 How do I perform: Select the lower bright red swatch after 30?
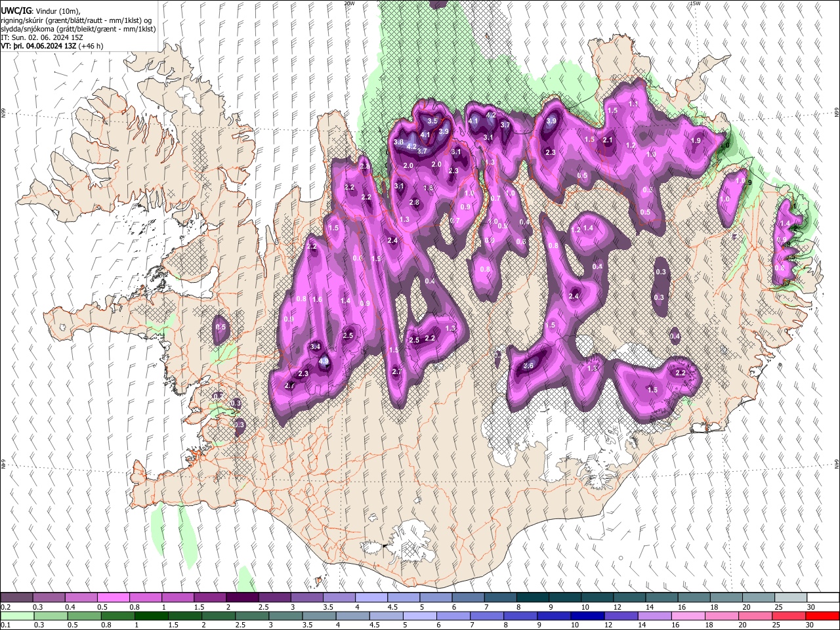823,616
